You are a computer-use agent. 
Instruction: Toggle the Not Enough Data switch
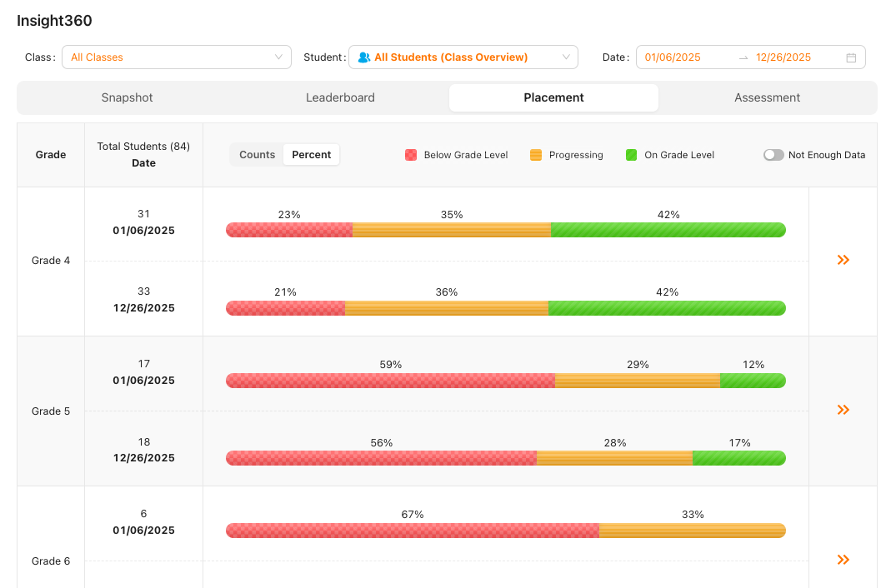click(773, 155)
